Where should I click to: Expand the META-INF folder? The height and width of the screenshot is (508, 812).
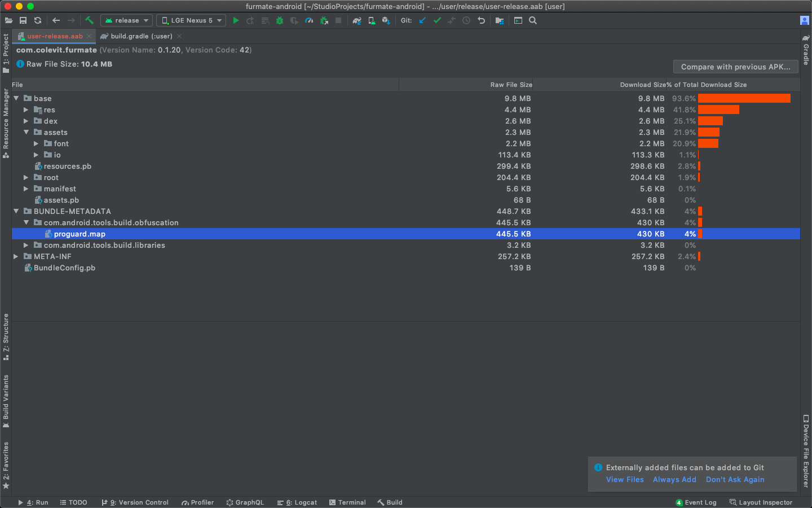tap(16, 256)
